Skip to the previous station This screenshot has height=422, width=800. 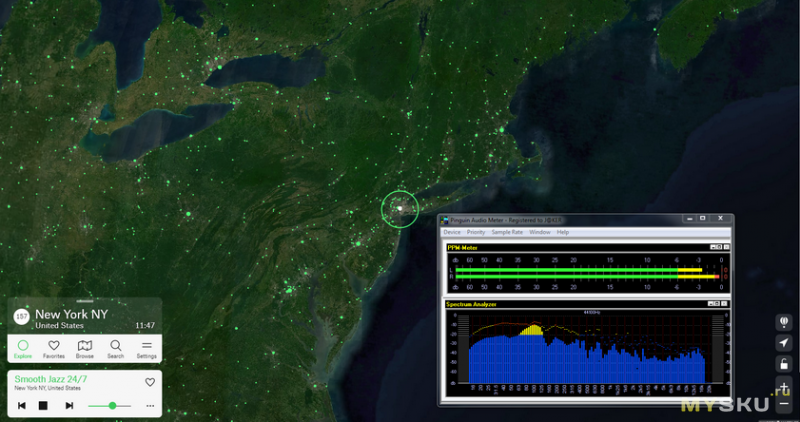(x=22, y=405)
